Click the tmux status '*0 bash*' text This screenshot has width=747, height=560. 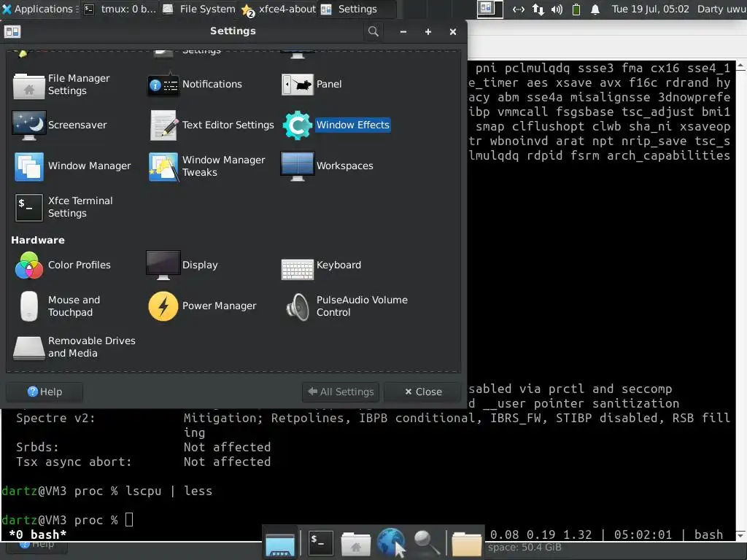[x=38, y=534]
